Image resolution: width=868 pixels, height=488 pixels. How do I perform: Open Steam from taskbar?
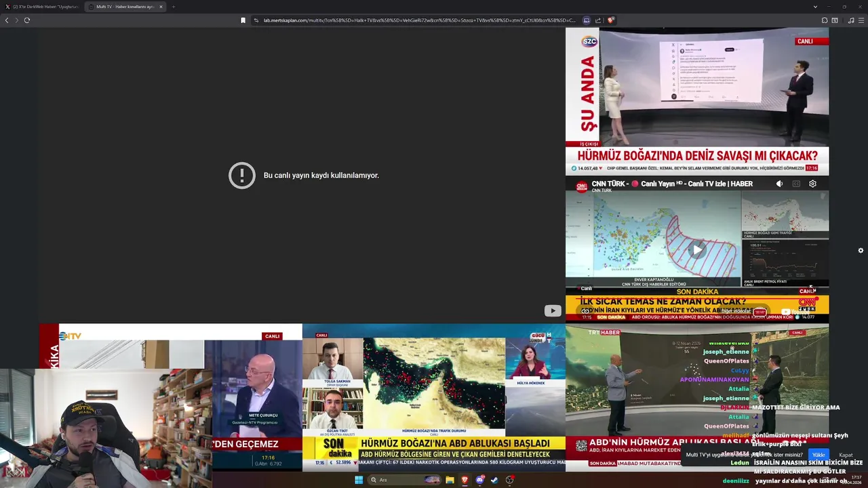click(494, 480)
